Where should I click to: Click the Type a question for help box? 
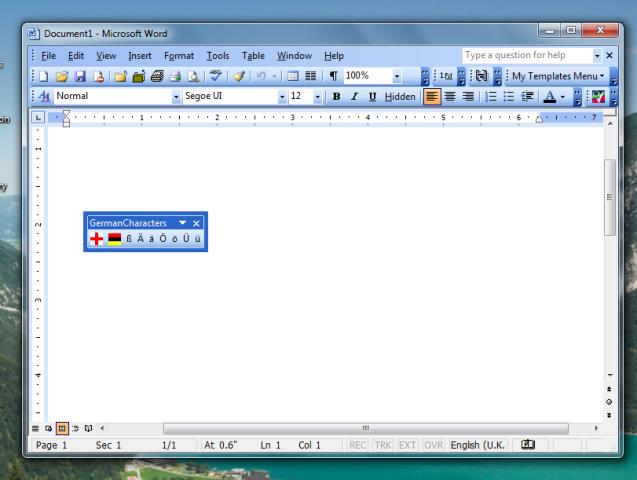click(x=528, y=55)
